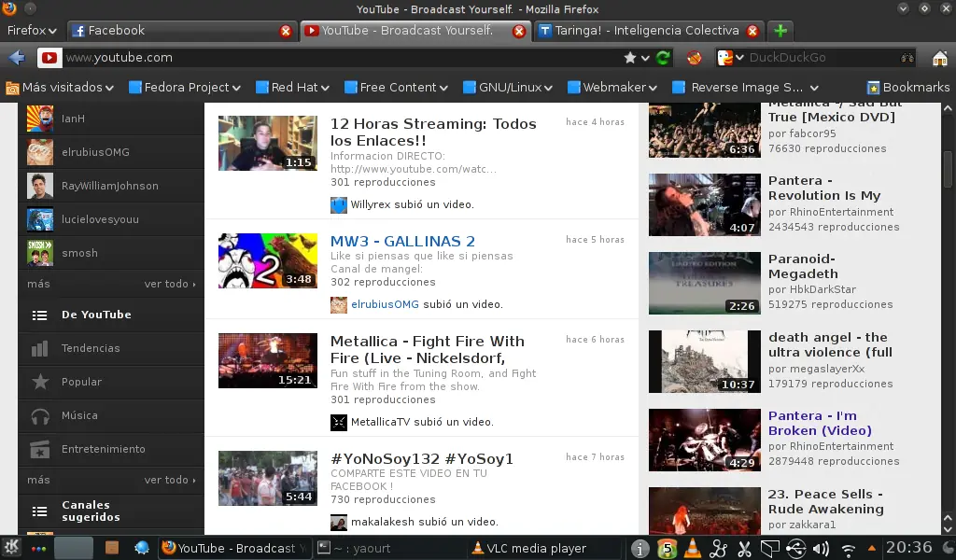The width and height of the screenshot is (956, 560).
Task: Open the Firefox menu dropdown
Action: pyautogui.click(x=32, y=30)
